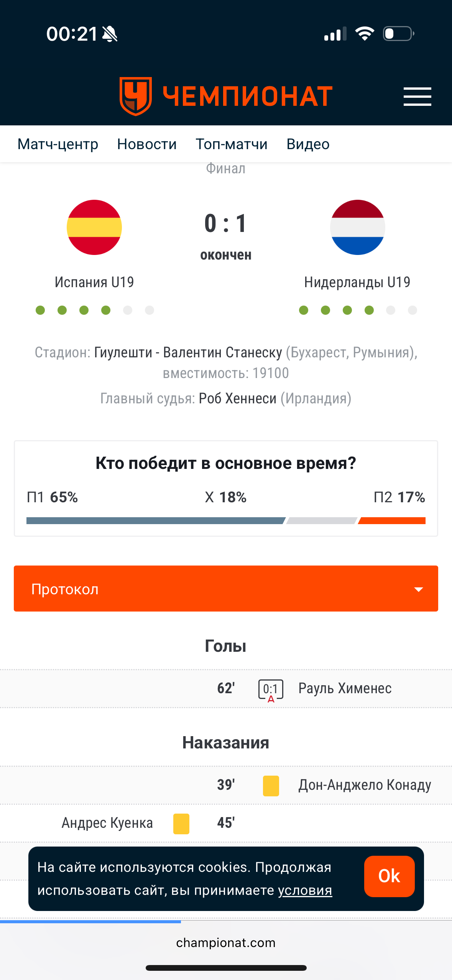Tap the 0:1 goal score badge
Viewport: 452px width, 980px height.
[x=271, y=689]
